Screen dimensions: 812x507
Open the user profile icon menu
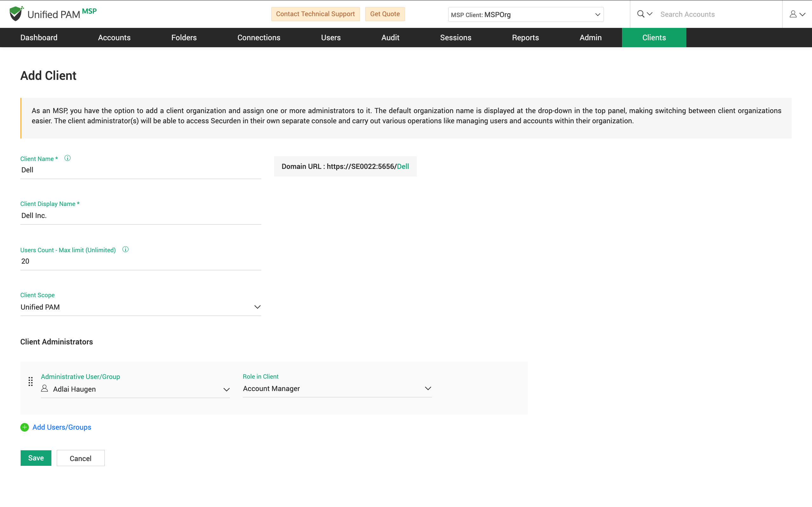click(793, 14)
